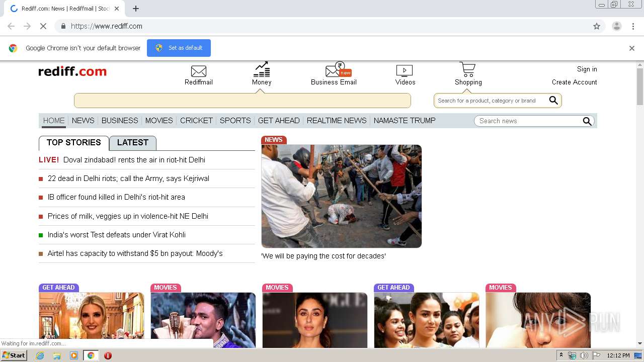This screenshot has width=644, height=362.
Task: Select SPORTS in navigation bar
Action: [x=235, y=121]
